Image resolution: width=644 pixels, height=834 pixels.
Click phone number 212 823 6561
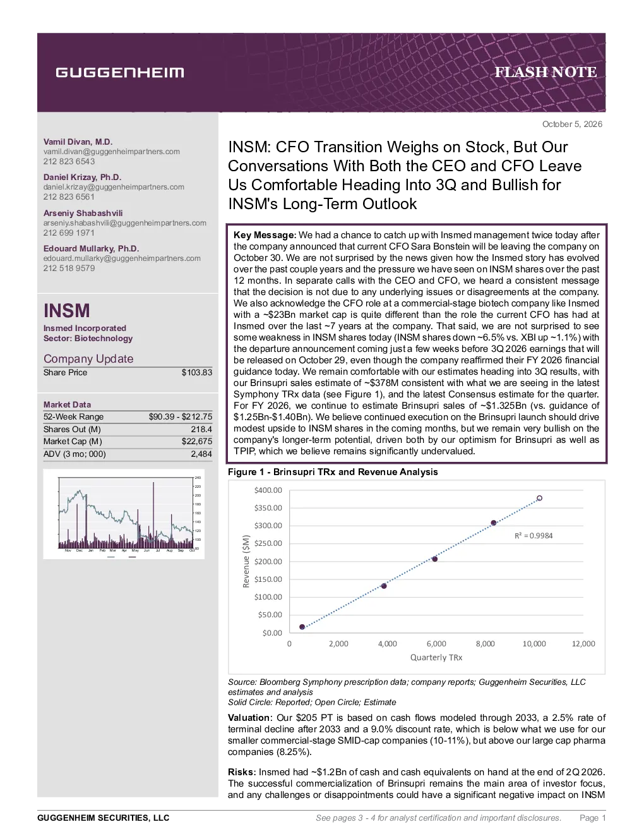(x=69, y=197)
